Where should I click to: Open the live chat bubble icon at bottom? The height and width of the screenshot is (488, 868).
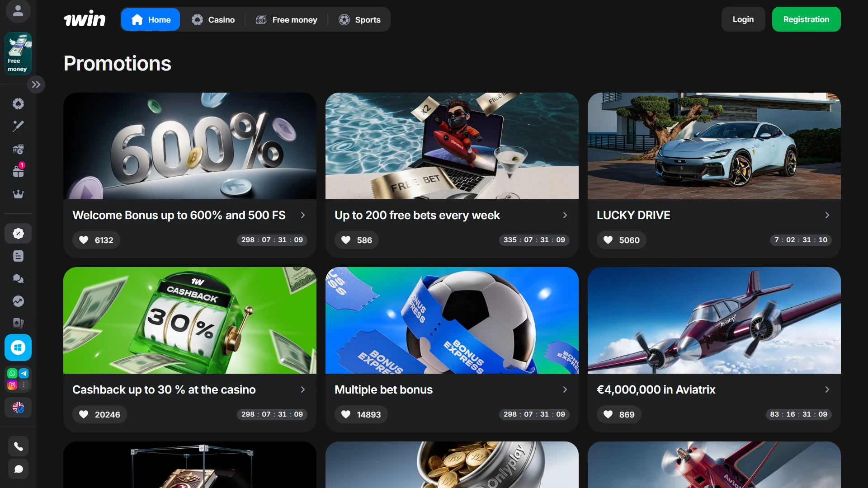(18, 469)
